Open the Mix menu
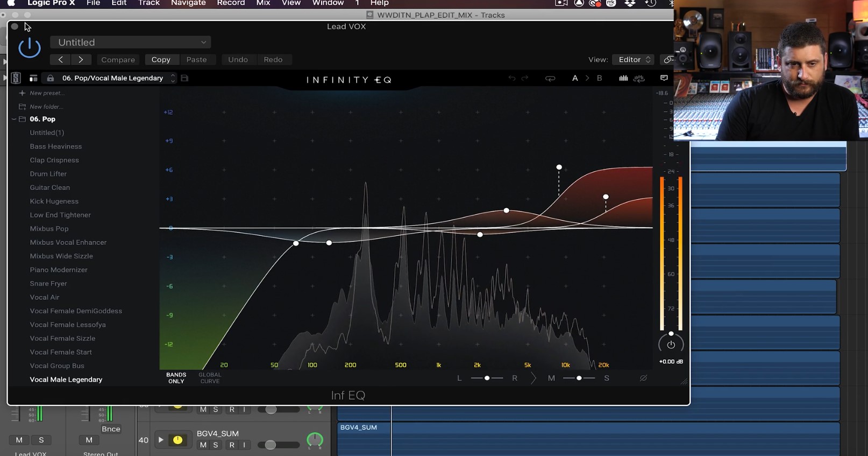This screenshot has height=456, width=868. pyautogui.click(x=263, y=3)
